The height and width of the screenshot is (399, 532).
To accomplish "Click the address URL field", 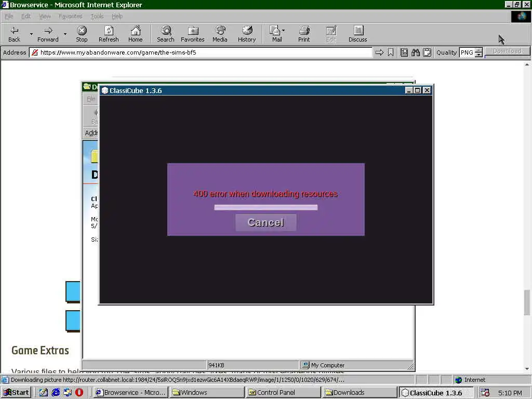I will [200, 52].
